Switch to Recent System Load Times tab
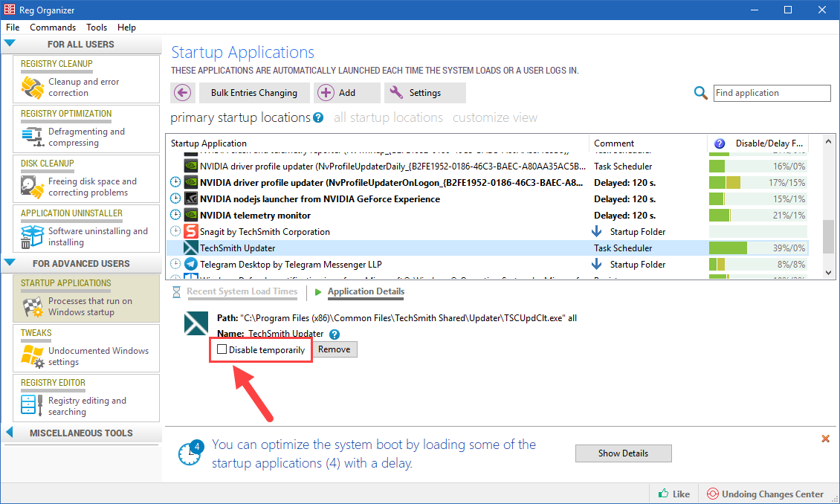840x504 pixels. [242, 291]
